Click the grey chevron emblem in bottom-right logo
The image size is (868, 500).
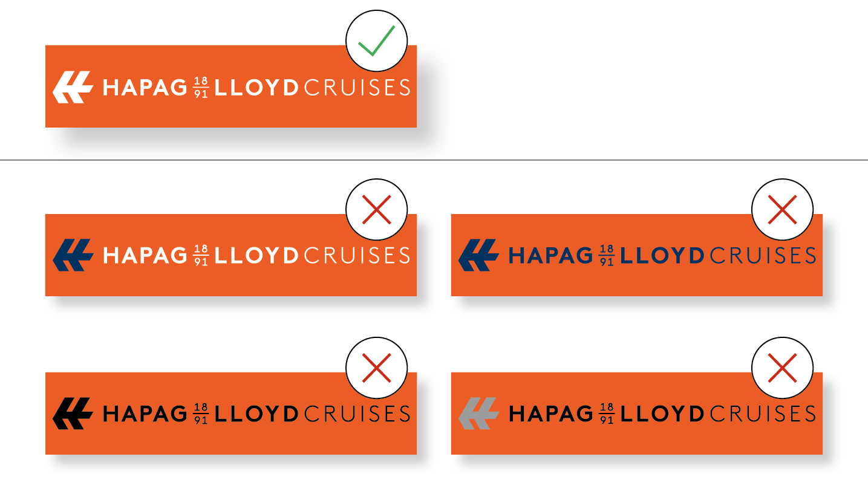479,414
